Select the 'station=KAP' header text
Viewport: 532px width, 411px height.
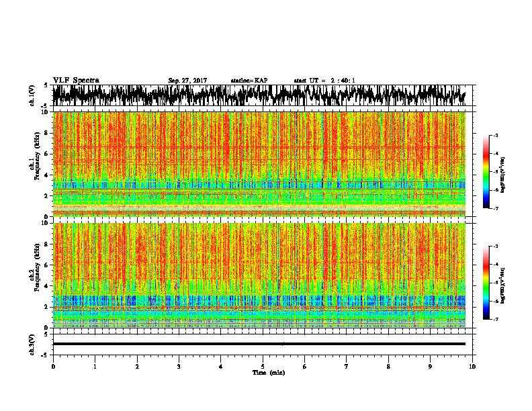tap(249, 81)
